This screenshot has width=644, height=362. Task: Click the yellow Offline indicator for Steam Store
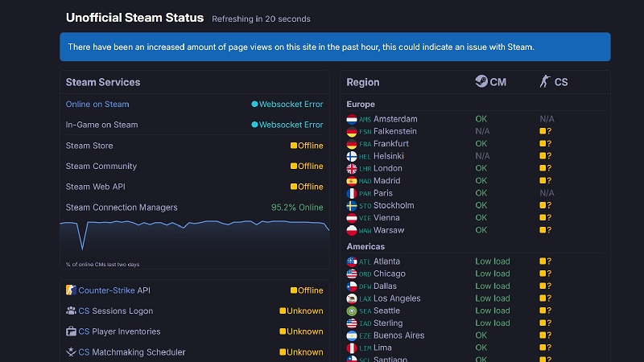click(x=294, y=146)
